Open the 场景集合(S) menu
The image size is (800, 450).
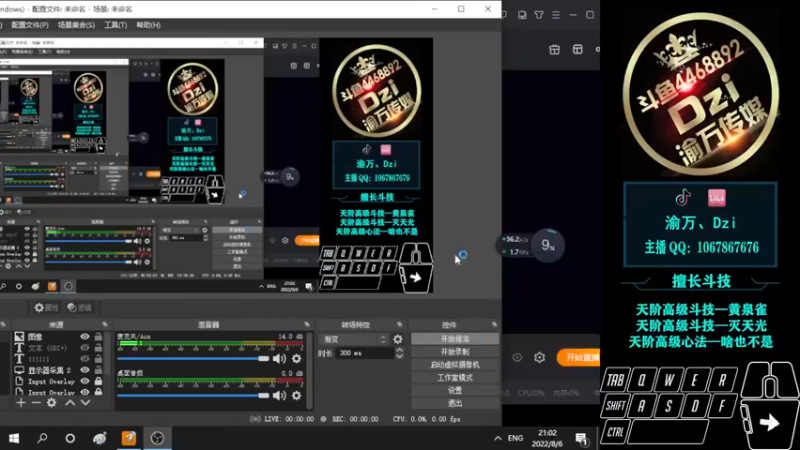pyautogui.click(x=76, y=25)
